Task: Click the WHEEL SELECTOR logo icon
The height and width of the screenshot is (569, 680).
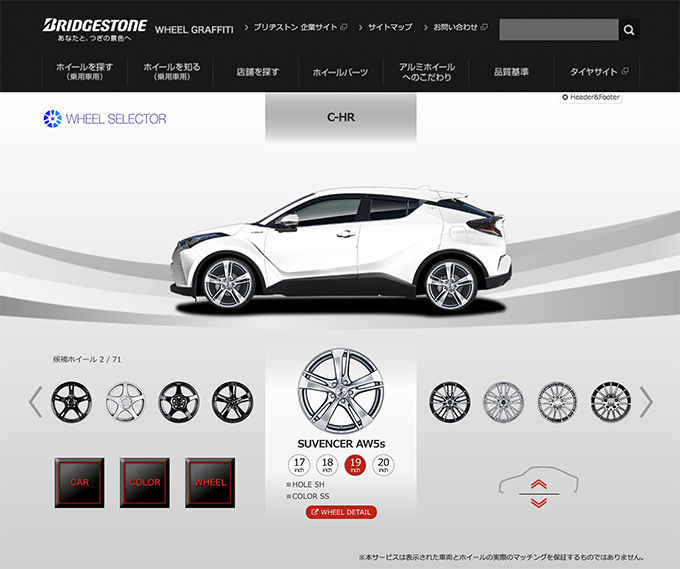Action: tap(52, 119)
